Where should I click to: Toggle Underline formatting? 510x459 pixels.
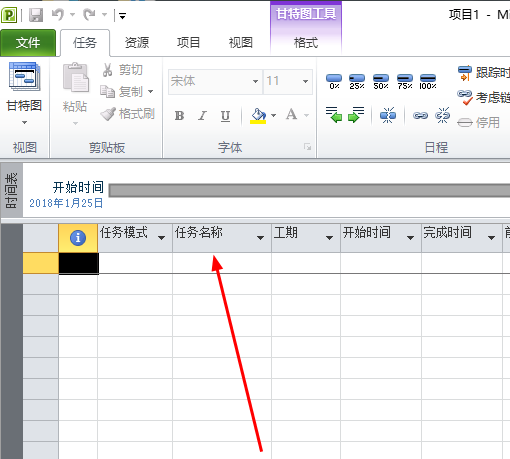[x=225, y=116]
